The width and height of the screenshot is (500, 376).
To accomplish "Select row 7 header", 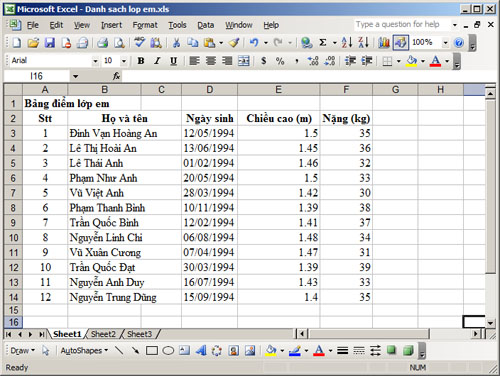I will coord(13,193).
